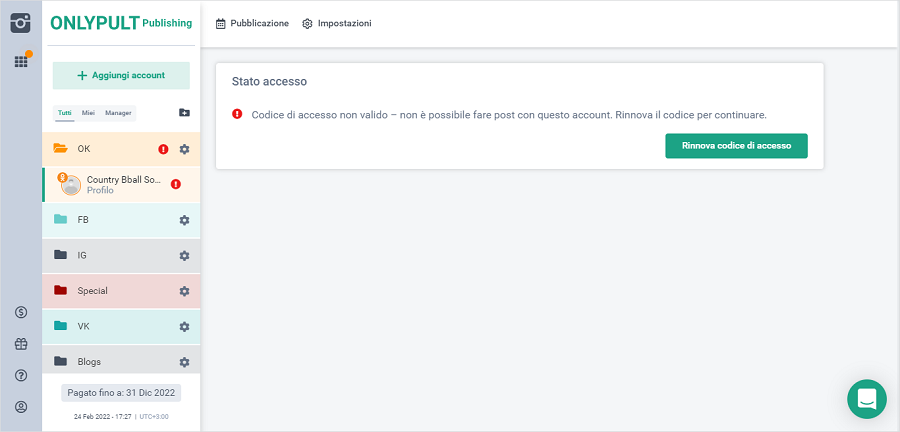Switch to the Manager accounts tab
The width and height of the screenshot is (900, 432).
pyautogui.click(x=118, y=113)
